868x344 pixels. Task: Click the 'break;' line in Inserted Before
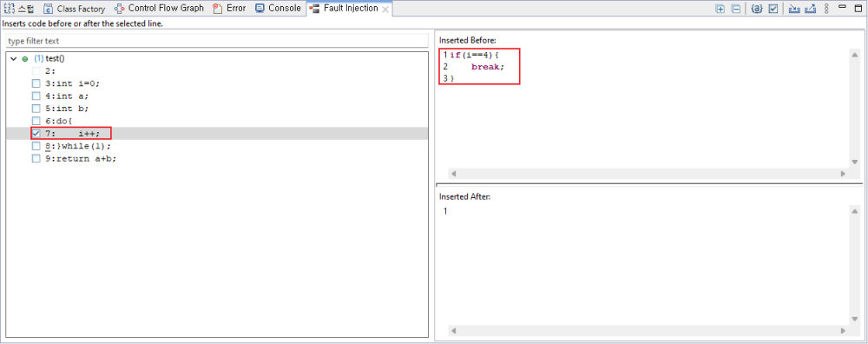pyautogui.click(x=488, y=67)
